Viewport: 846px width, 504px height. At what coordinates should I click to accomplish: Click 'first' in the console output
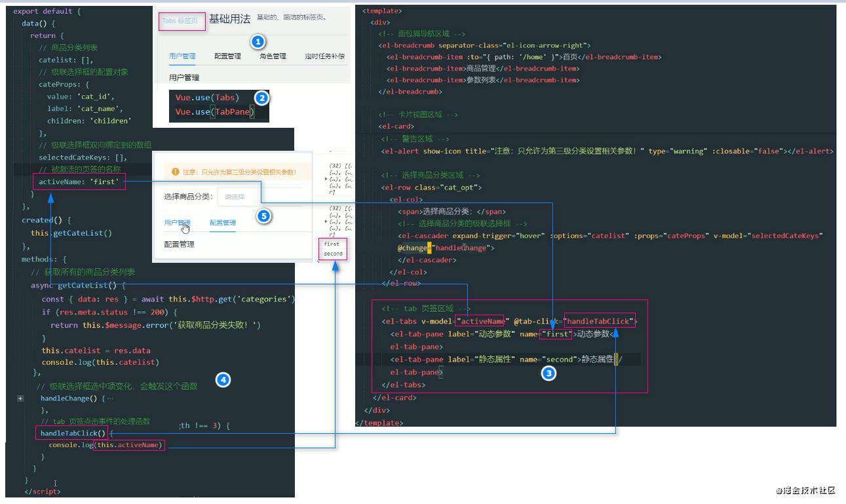(332, 244)
